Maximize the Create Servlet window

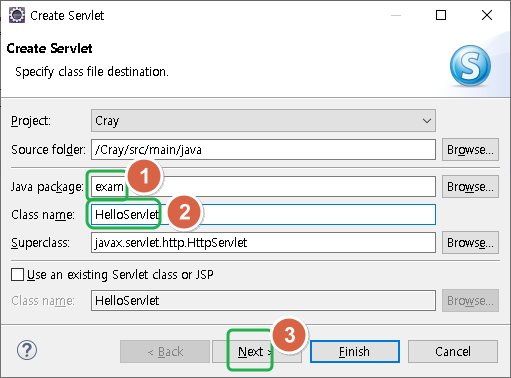click(x=441, y=15)
